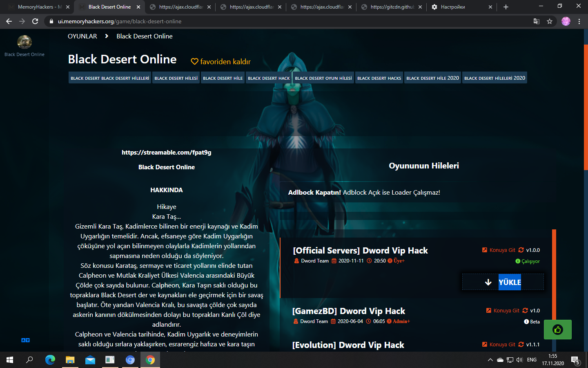Open the blue Chromium taskbar icon
This screenshot has width=588, height=368.
(130, 360)
